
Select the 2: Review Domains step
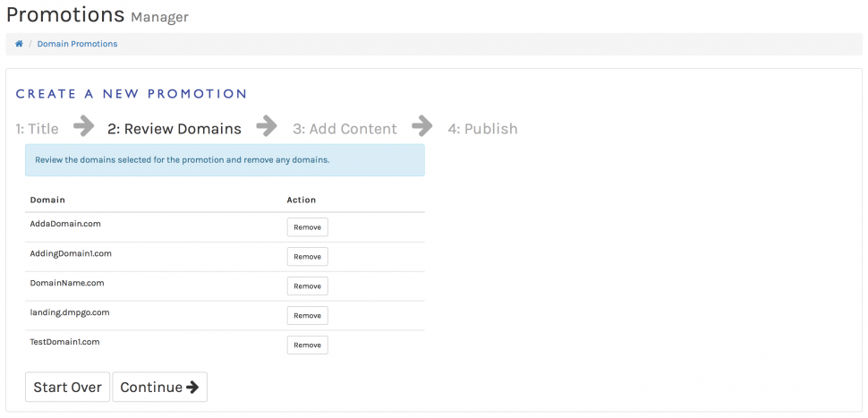pos(174,129)
